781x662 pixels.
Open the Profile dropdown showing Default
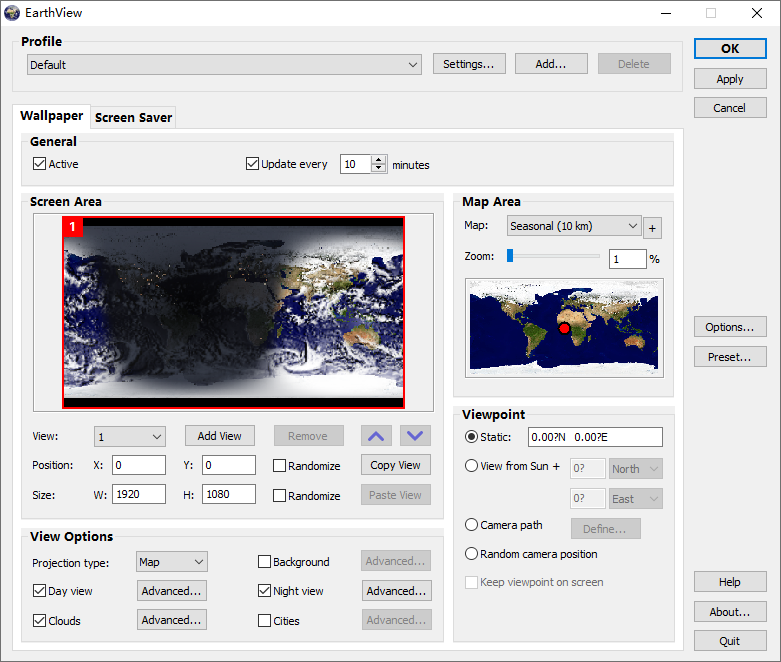click(x=224, y=65)
